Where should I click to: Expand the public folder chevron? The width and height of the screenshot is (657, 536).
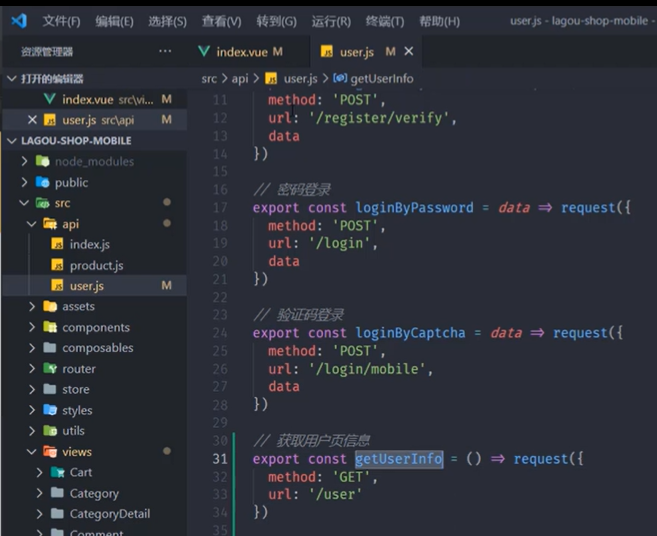[x=24, y=182]
